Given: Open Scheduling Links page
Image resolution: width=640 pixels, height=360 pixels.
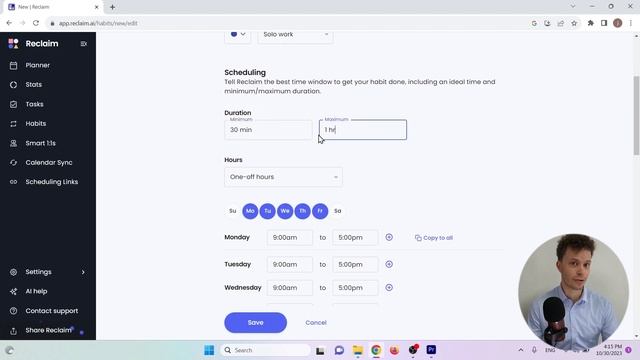Looking at the screenshot, I should pos(51,182).
